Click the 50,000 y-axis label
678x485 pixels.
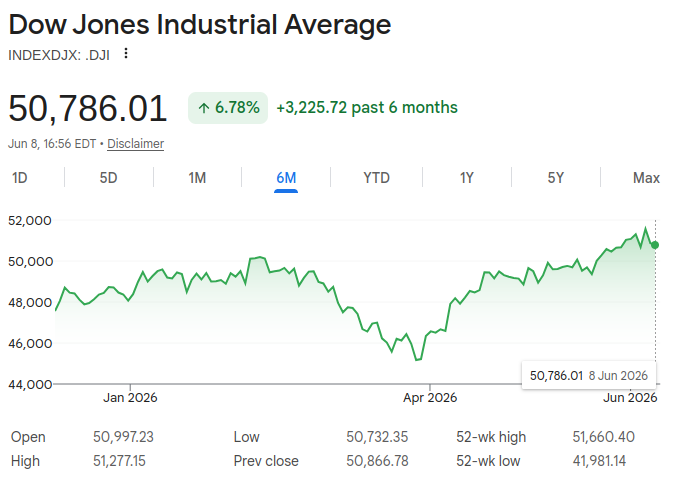pyautogui.click(x=30, y=262)
